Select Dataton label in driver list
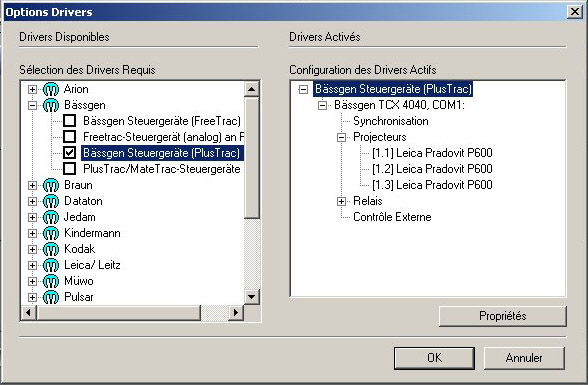 tap(83, 201)
